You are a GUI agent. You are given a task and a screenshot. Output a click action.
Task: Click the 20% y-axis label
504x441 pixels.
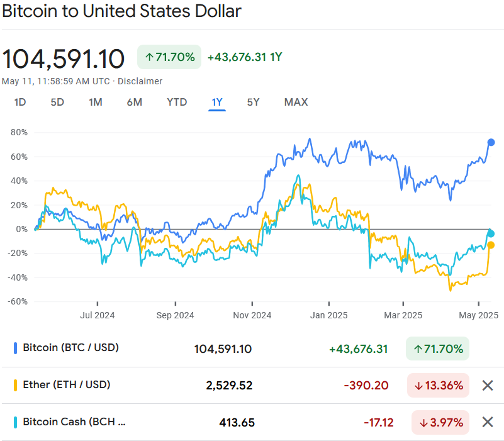point(19,205)
